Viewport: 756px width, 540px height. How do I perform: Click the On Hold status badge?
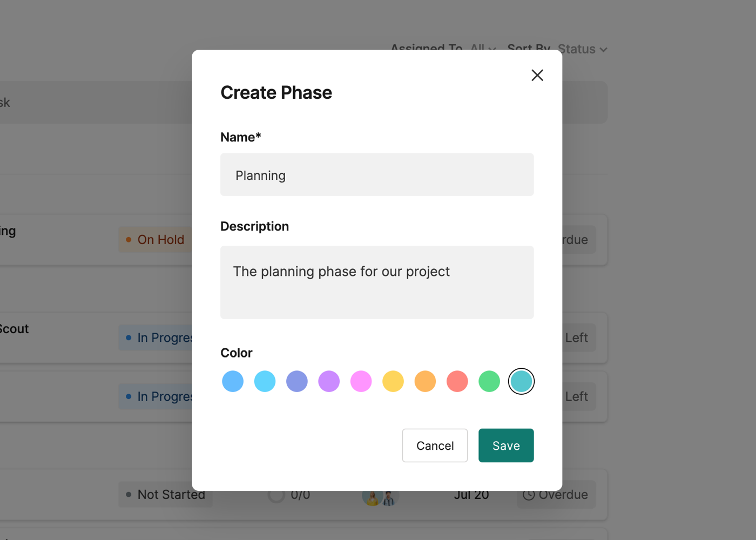click(x=156, y=240)
